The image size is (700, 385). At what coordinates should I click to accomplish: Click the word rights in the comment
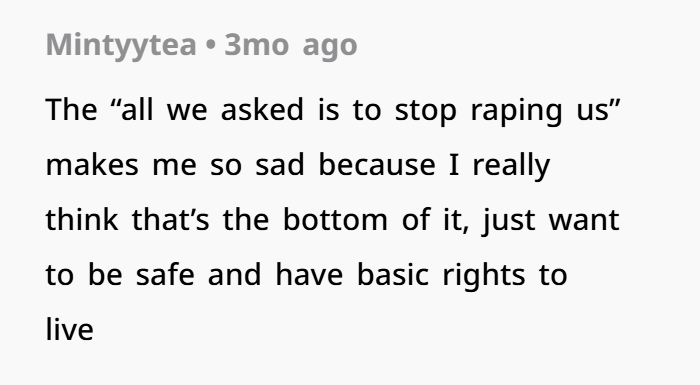click(x=484, y=277)
